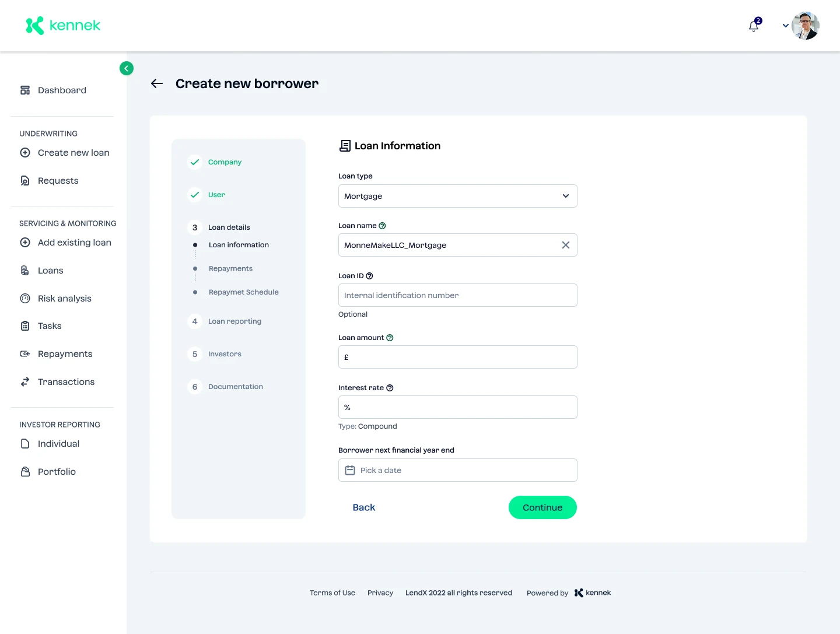This screenshot has height=634, width=840.
Task: Open the Loans section
Action: click(50, 271)
